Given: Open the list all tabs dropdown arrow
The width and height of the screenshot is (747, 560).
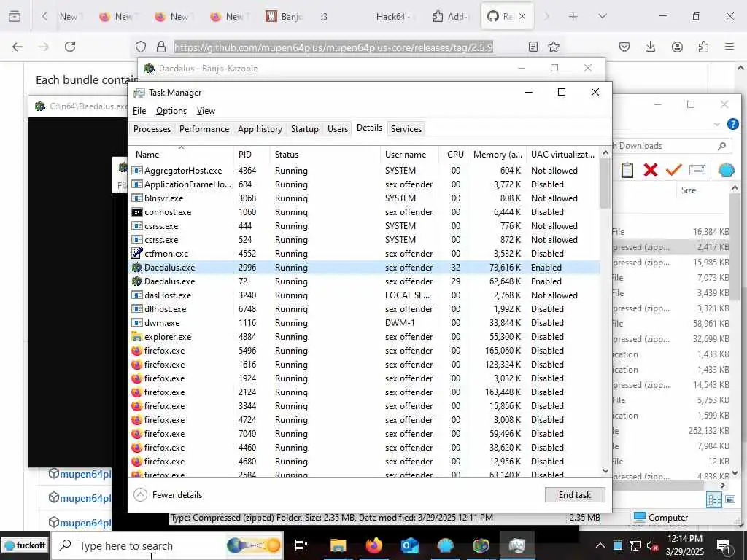Looking at the screenshot, I should (603, 17).
